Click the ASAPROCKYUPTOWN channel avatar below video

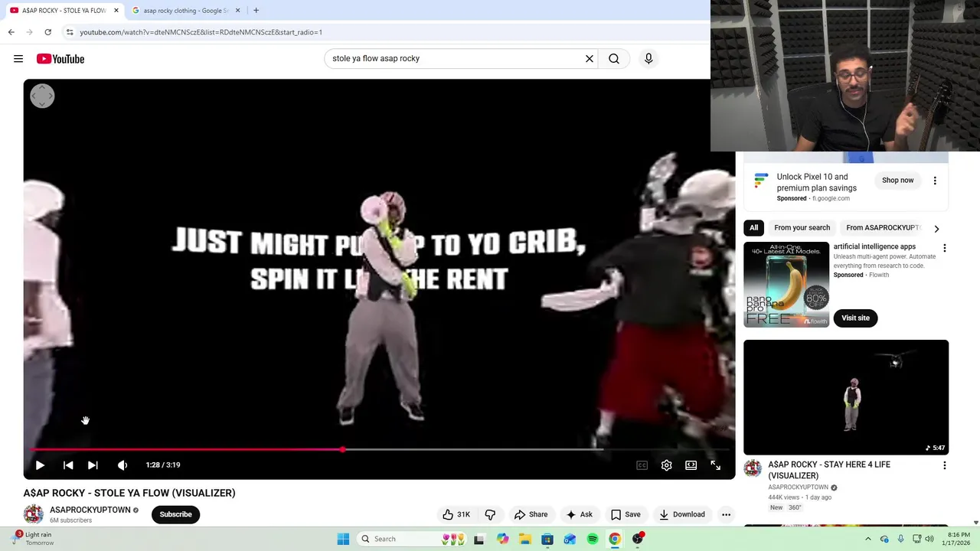[x=34, y=514]
